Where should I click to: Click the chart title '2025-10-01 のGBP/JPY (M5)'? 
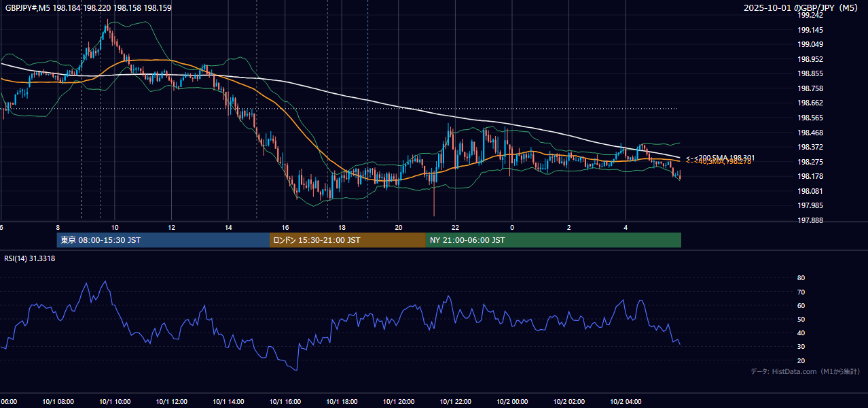tap(801, 8)
